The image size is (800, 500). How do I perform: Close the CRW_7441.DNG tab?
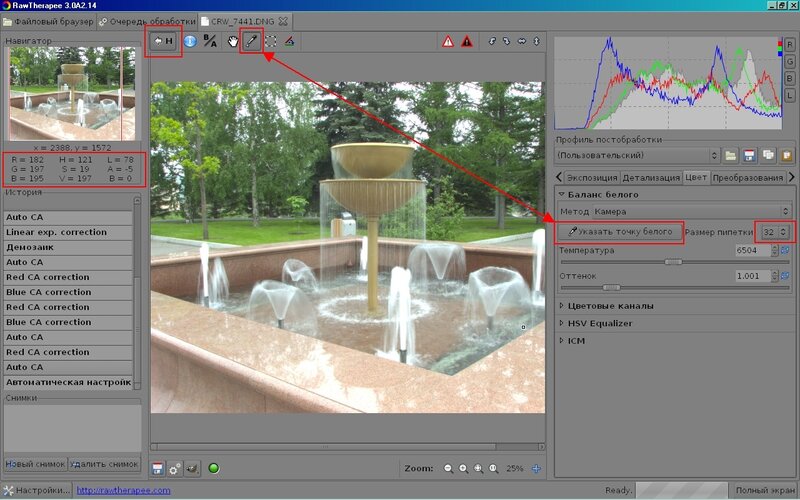[283, 21]
